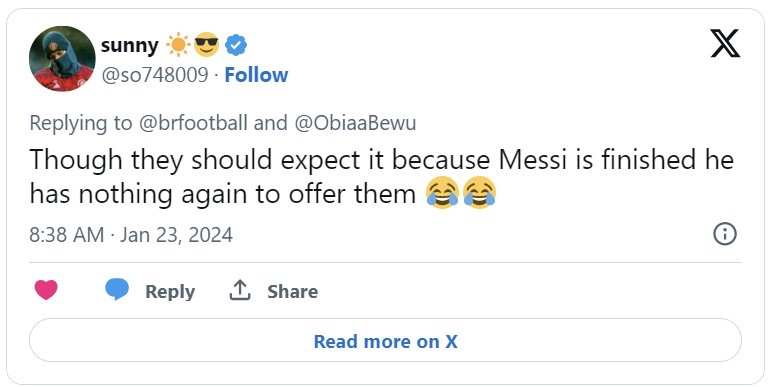Image resolution: width=773 pixels, height=387 pixels.
Task: Click the share upload arrow icon
Action: click(240, 290)
